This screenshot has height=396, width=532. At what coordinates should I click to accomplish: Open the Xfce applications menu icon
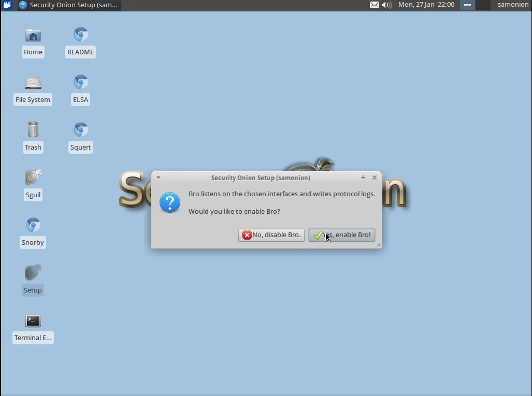click(7, 5)
